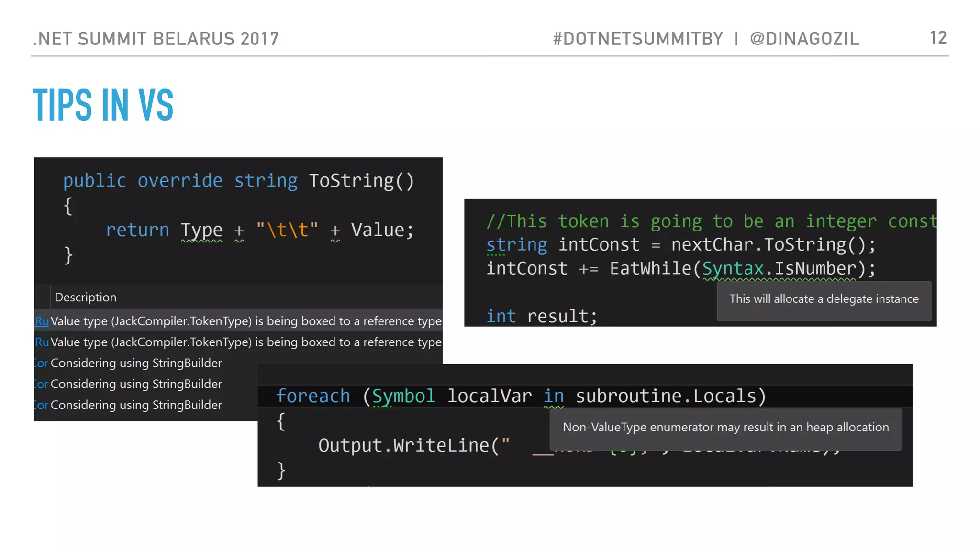
Task: Click the 'override' keyword
Action: [x=180, y=181]
